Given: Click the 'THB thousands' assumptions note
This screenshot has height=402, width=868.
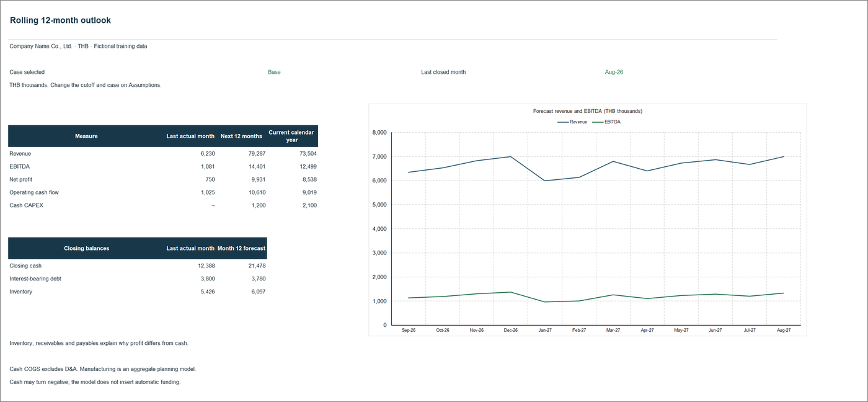Looking at the screenshot, I should [x=85, y=85].
